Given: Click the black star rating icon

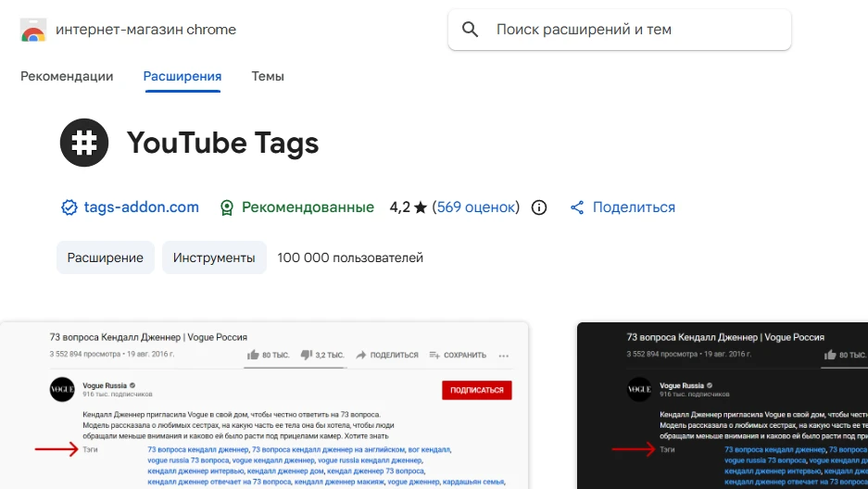Looking at the screenshot, I should (421, 207).
